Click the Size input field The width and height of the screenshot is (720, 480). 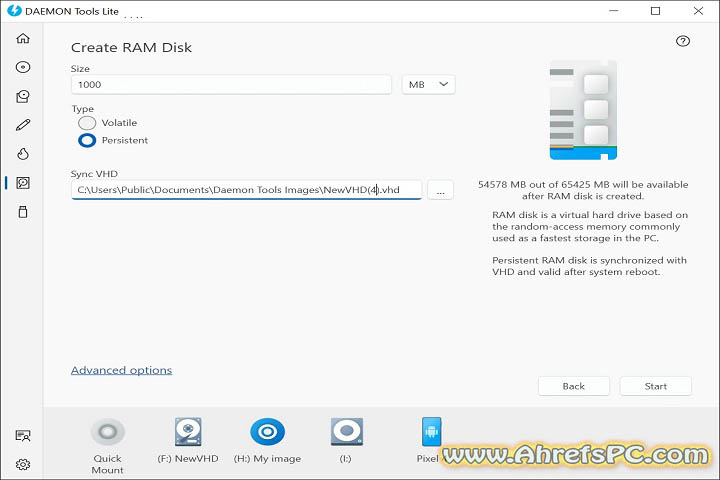pyautogui.click(x=231, y=85)
